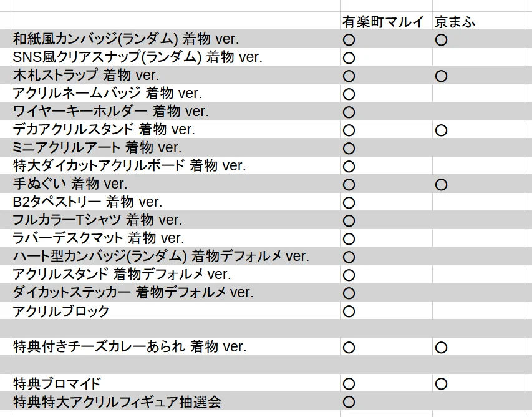The height and width of the screenshot is (417, 532).
Task: Click 有楽町マルイ circle for ダイカットステッカー row
Action: point(349,293)
